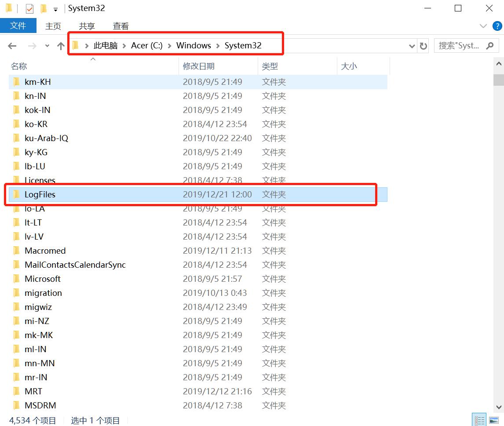Select the kn-IN folder
The width and height of the screenshot is (504, 426).
pyautogui.click(x=198, y=96)
